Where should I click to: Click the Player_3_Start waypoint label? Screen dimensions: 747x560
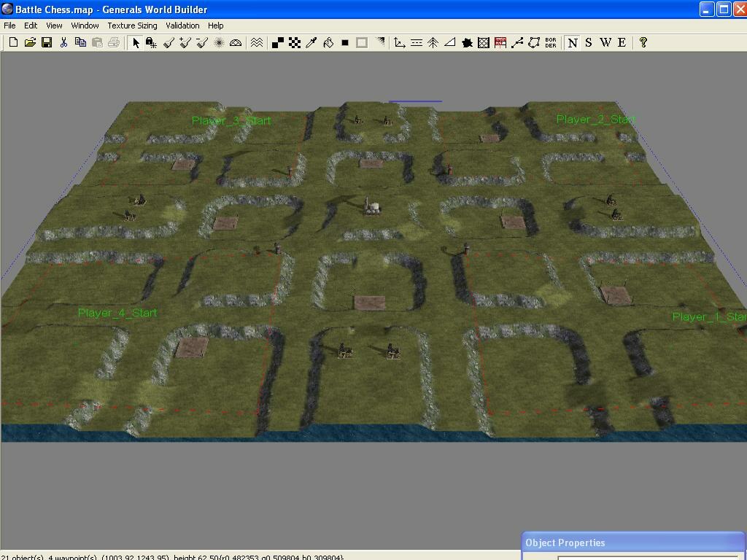click(231, 121)
